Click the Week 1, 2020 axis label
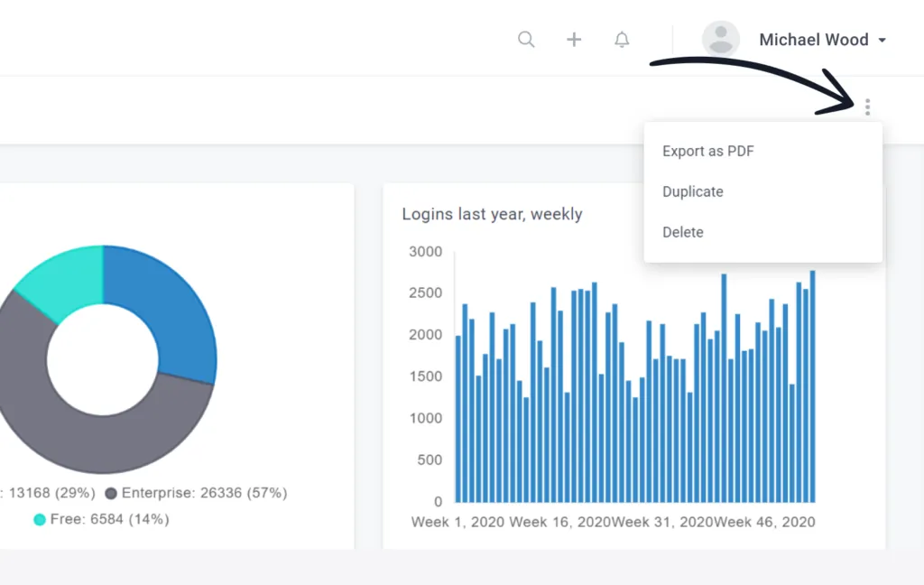Screen dimensions: 924x585 tap(457, 522)
